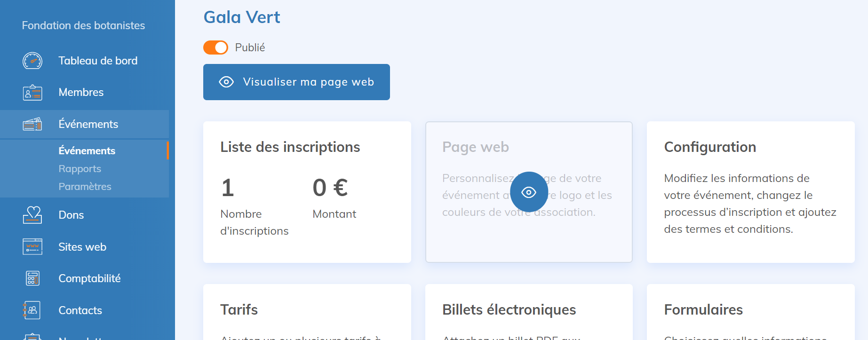868x340 pixels.
Task: Click the Tableau de bord gauge icon
Action: pos(32,61)
